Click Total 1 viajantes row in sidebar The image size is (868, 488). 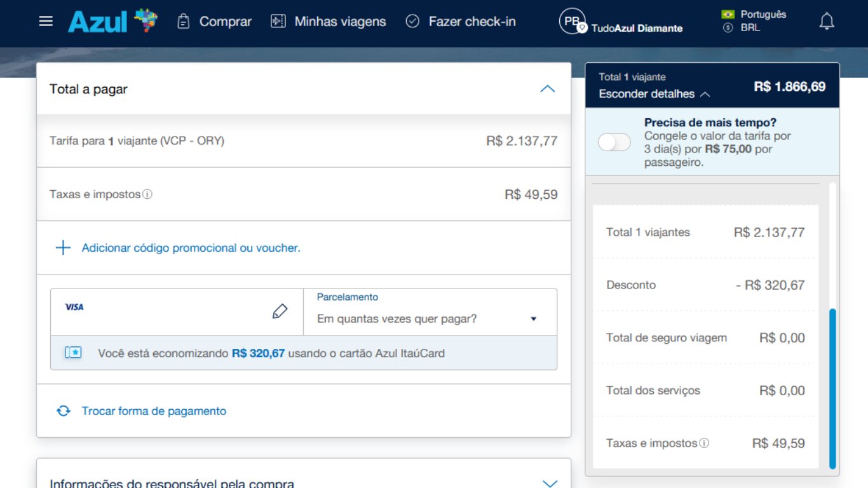click(x=705, y=233)
